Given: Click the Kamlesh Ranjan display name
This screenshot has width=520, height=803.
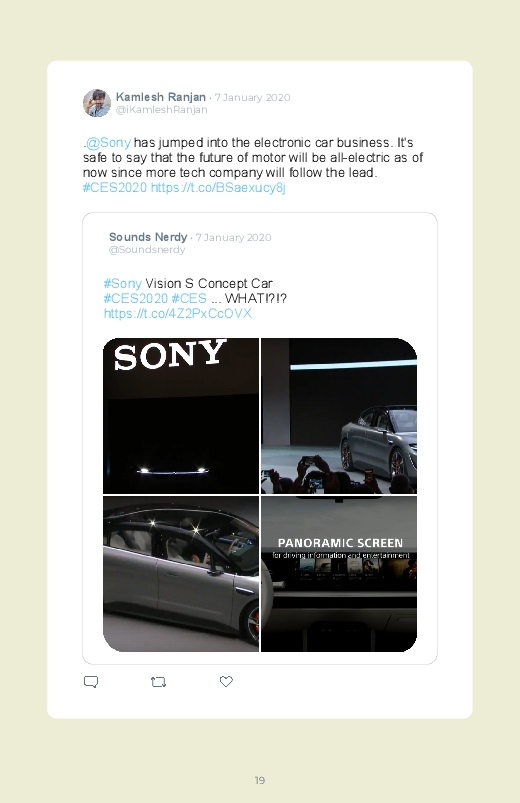Looking at the screenshot, I should 161,97.
